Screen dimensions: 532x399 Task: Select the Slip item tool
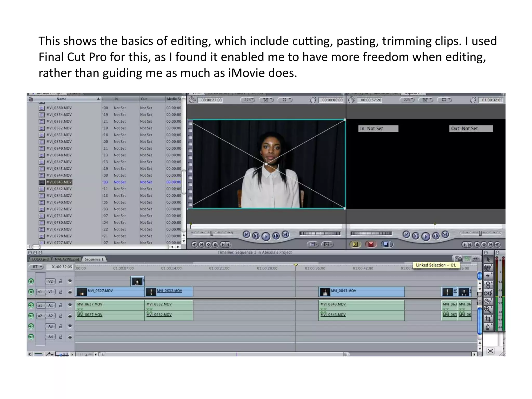(x=488, y=293)
